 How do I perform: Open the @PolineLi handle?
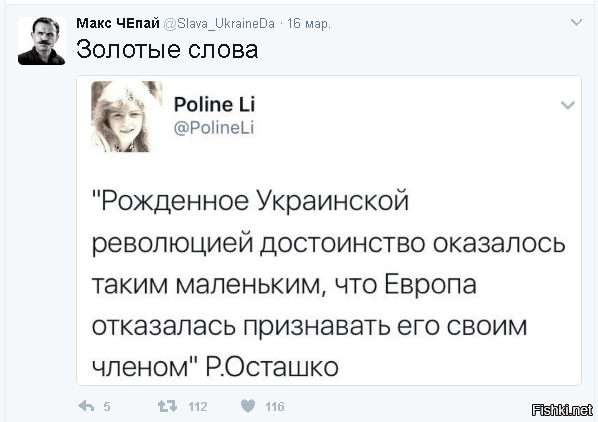[x=214, y=128]
